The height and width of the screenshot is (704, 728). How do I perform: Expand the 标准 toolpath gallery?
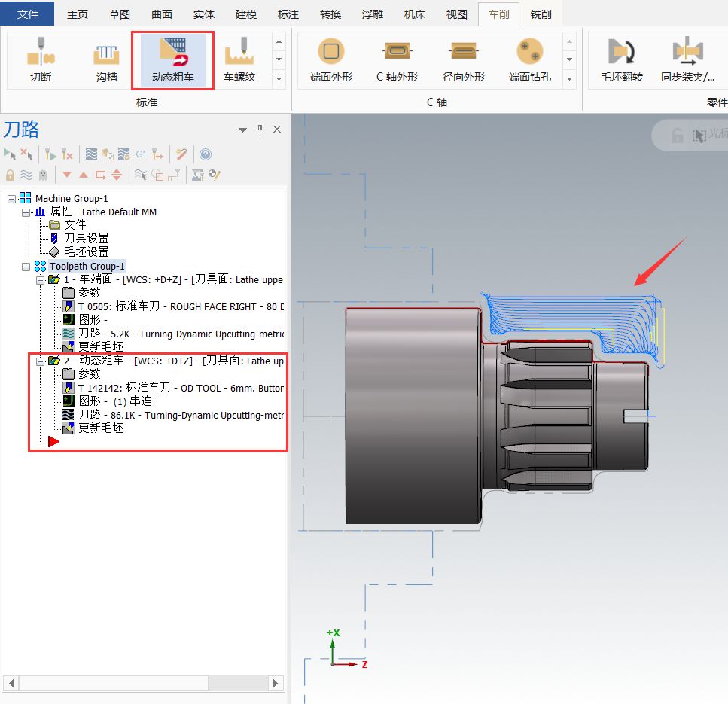point(279,78)
